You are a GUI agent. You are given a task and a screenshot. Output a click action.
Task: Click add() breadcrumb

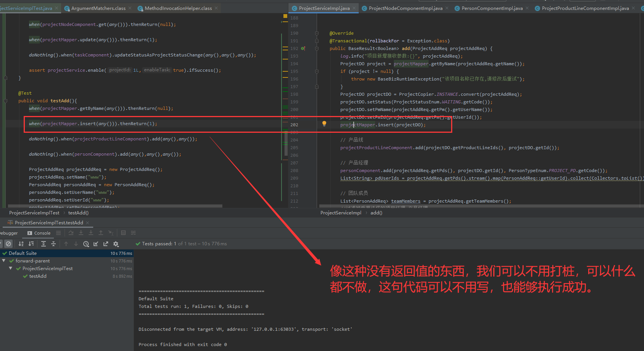click(x=376, y=213)
